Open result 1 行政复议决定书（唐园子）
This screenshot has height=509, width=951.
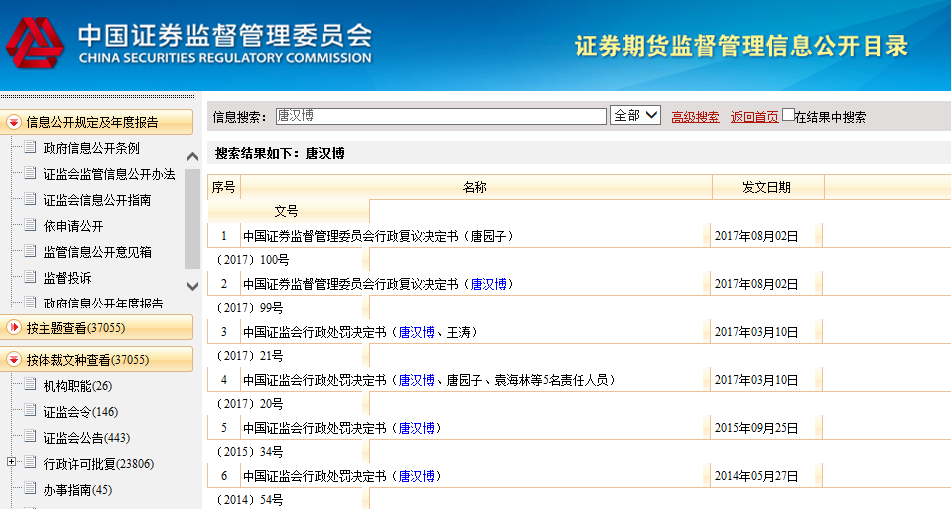click(x=378, y=236)
